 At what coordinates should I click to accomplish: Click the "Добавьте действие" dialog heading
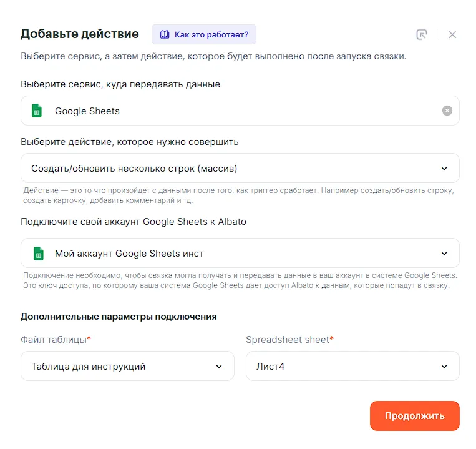click(x=80, y=34)
